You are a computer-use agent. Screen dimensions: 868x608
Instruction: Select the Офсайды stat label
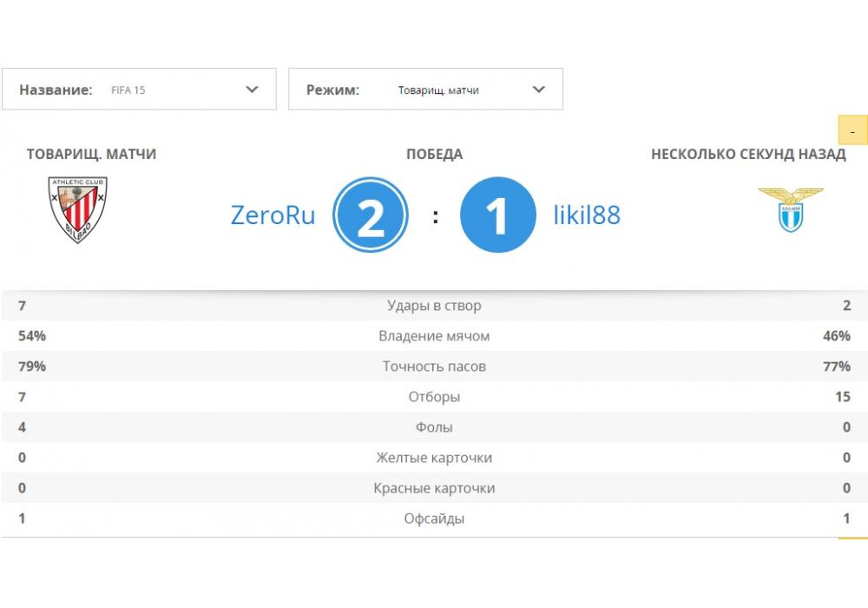pos(434,519)
